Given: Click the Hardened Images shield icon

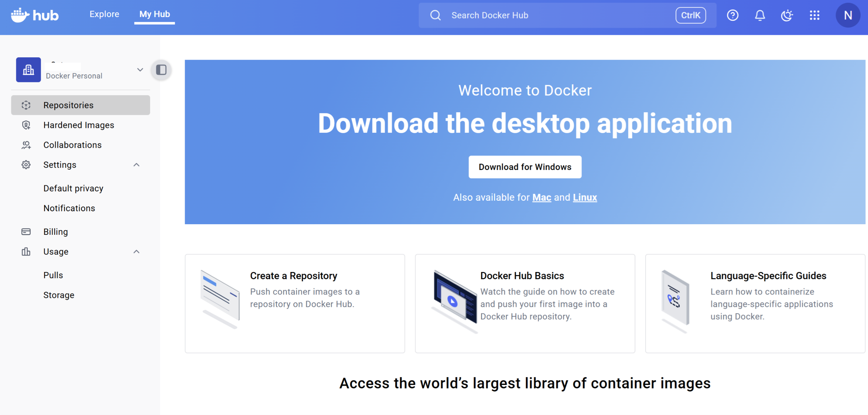Looking at the screenshot, I should (x=26, y=125).
